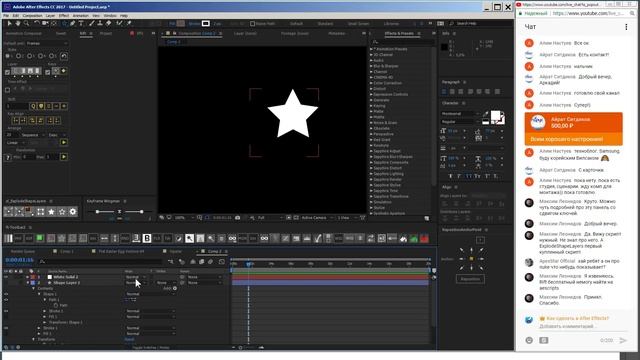Viewport: 640px width, 360px height.
Task: Click the white highlighted pin icon in ft-Toolbar
Action: click(x=189, y=238)
